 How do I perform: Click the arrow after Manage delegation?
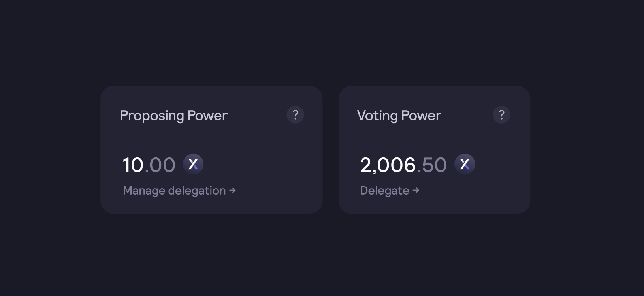tap(233, 190)
